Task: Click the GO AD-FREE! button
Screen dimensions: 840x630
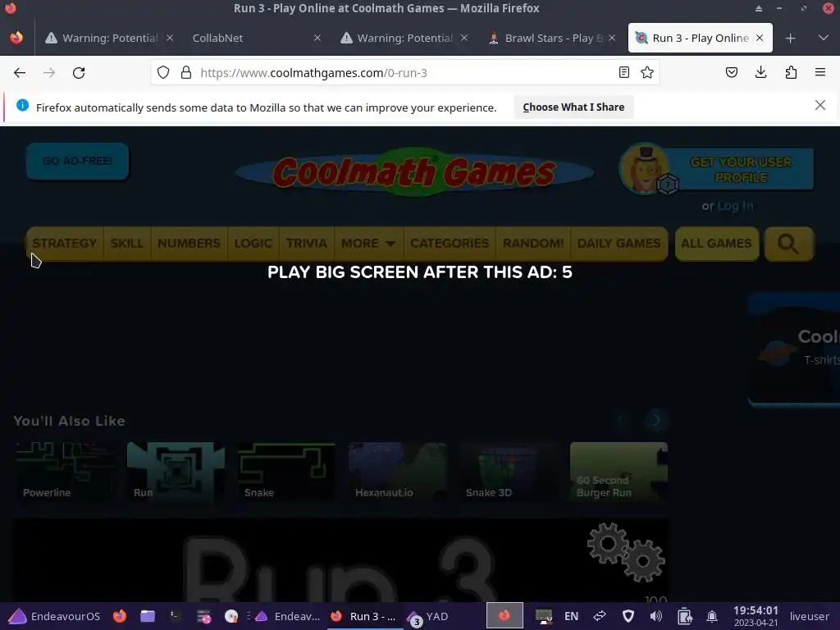Action: 77,161
